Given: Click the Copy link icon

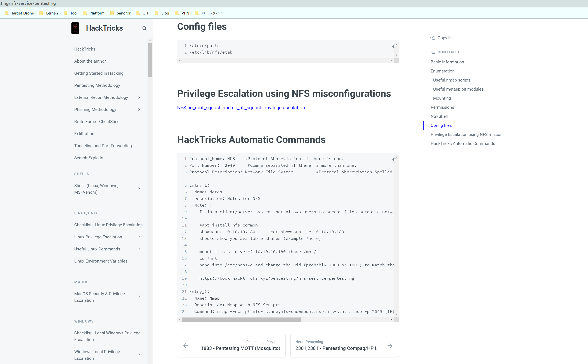Looking at the screenshot, I should tap(433, 38).
